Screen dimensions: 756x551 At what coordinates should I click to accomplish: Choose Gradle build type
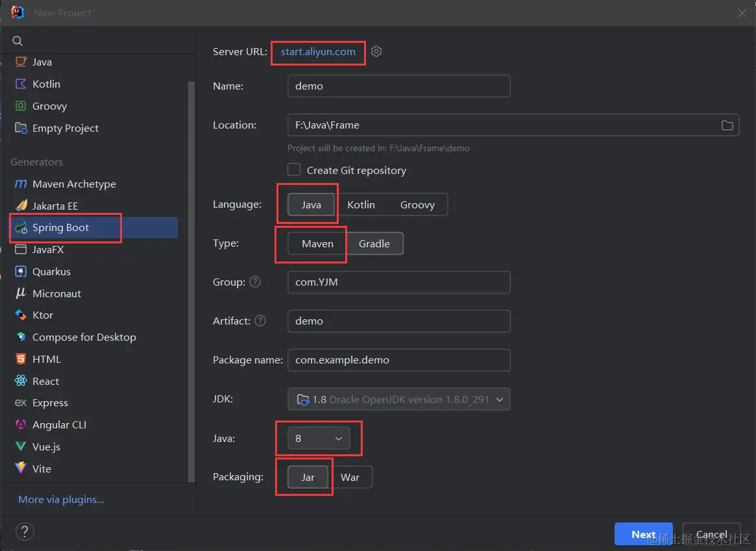(374, 243)
